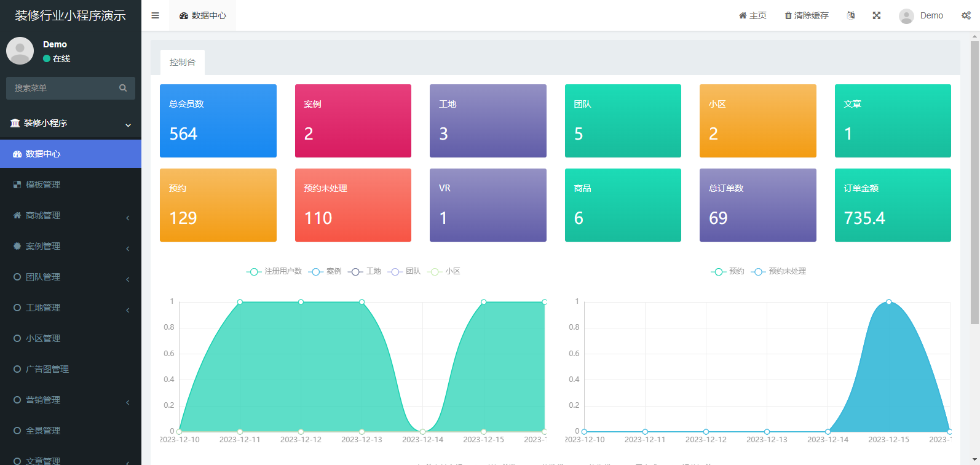The width and height of the screenshot is (980, 465).
Task: Click the trash icon for 清除缓存
Action: click(788, 15)
